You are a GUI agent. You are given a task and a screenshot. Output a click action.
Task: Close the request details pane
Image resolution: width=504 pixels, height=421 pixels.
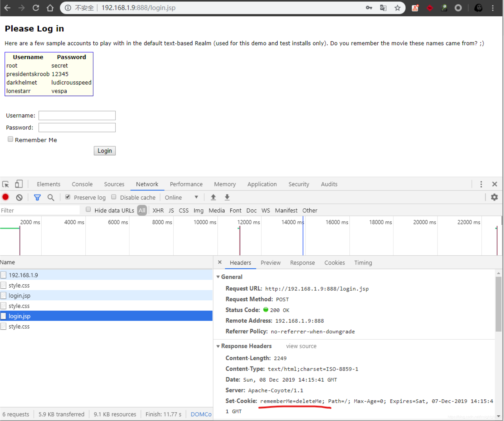220,262
